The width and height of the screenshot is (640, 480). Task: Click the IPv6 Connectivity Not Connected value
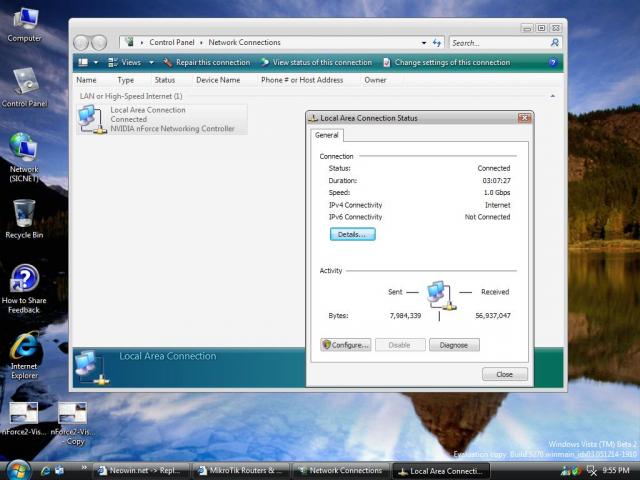(487, 217)
